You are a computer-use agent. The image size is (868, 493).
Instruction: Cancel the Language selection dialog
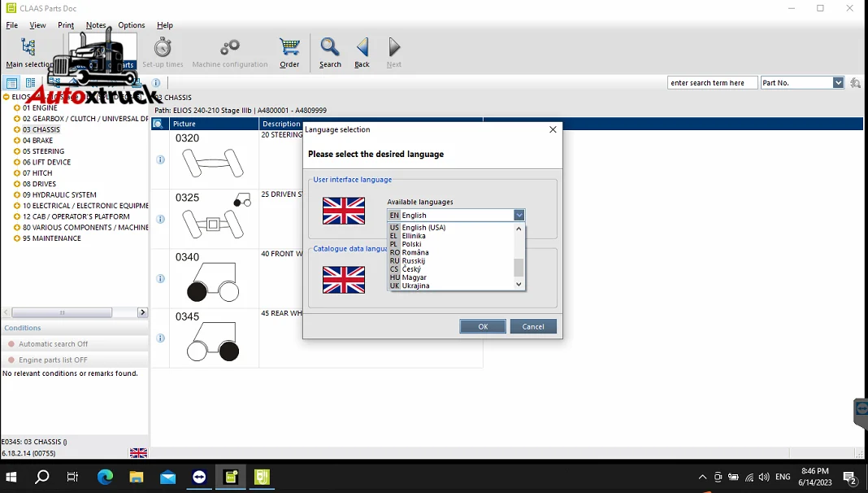point(533,326)
